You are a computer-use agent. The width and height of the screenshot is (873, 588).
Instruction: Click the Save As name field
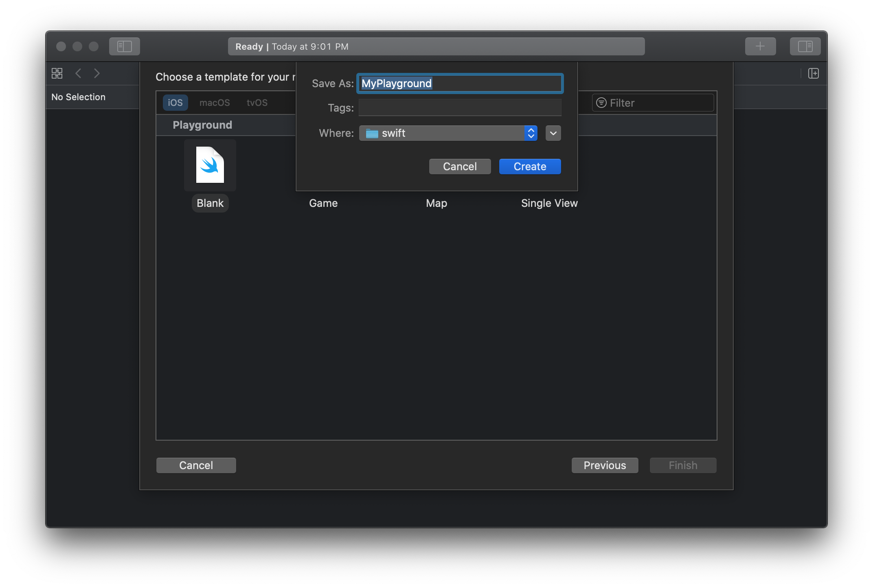tap(460, 83)
